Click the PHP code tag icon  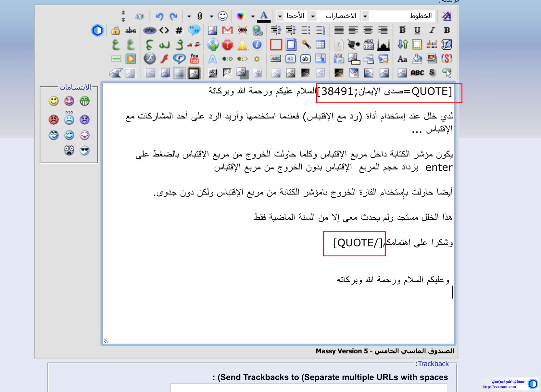pos(150,30)
